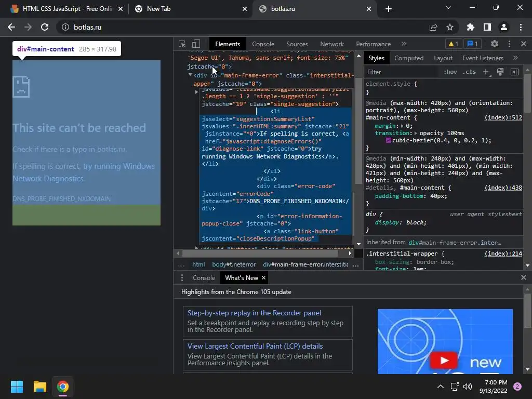
Task: Switch to the drawer Console tab
Action: click(x=204, y=278)
